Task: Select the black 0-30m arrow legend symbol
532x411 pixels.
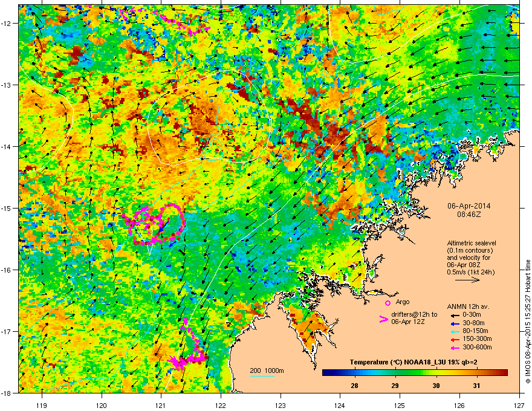Action: tap(455, 315)
